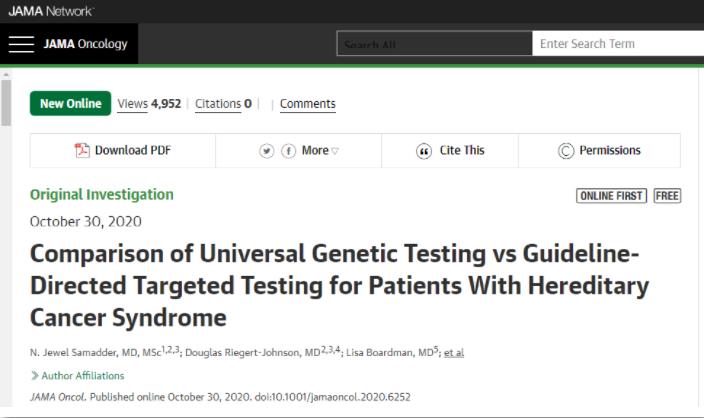
Task: Click the Cite This button
Action: 450,150
